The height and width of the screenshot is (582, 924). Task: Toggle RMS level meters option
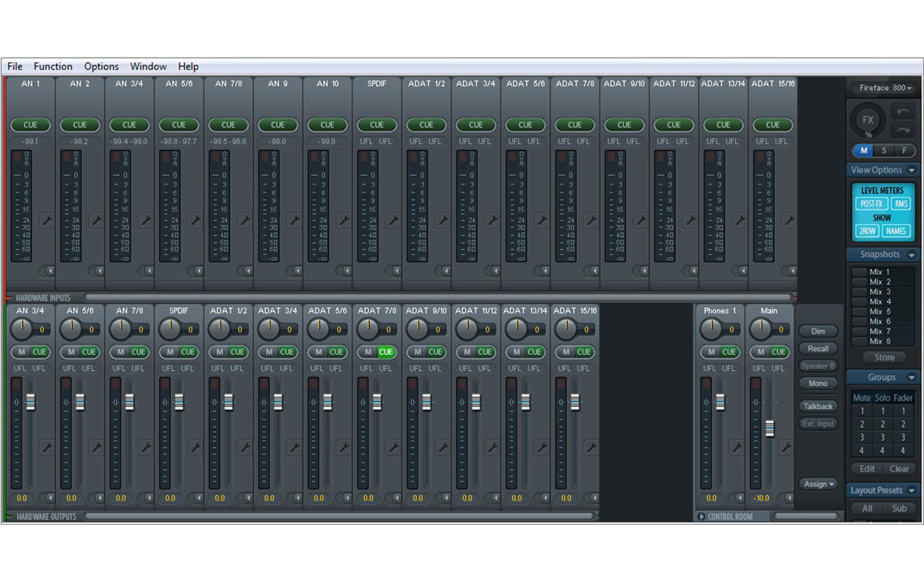[901, 203]
